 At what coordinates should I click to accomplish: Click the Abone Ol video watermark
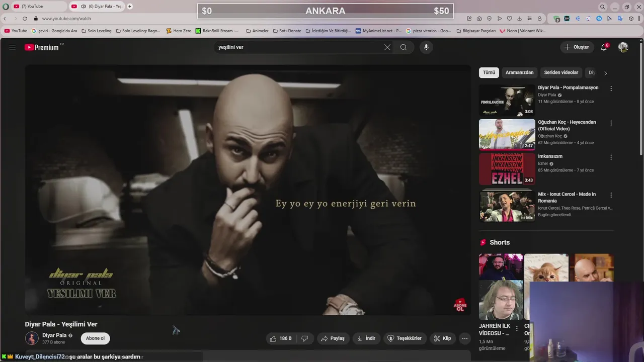coord(460,305)
